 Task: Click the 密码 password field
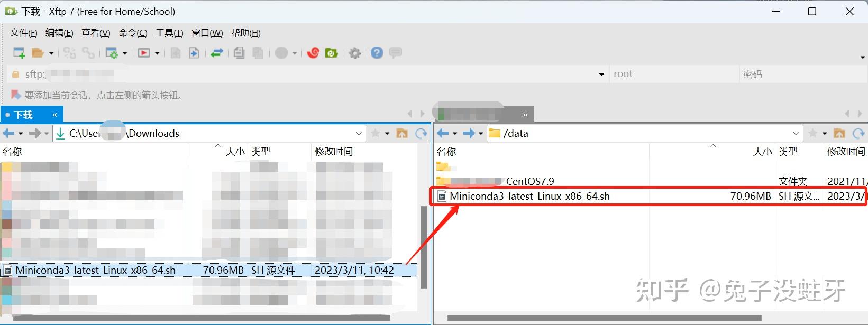point(803,75)
